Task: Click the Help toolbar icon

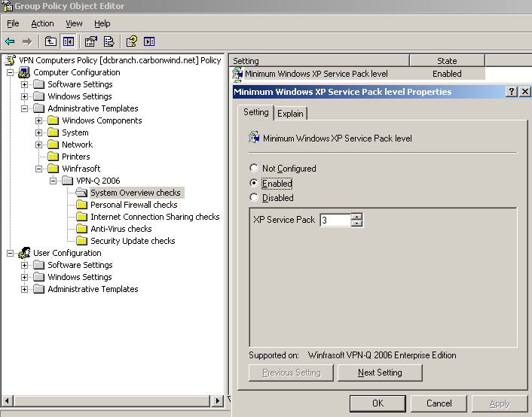Action: [132, 41]
